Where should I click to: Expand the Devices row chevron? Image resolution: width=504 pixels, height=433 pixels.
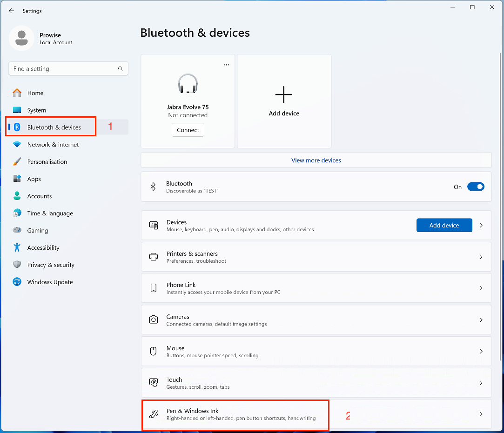[481, 226]
